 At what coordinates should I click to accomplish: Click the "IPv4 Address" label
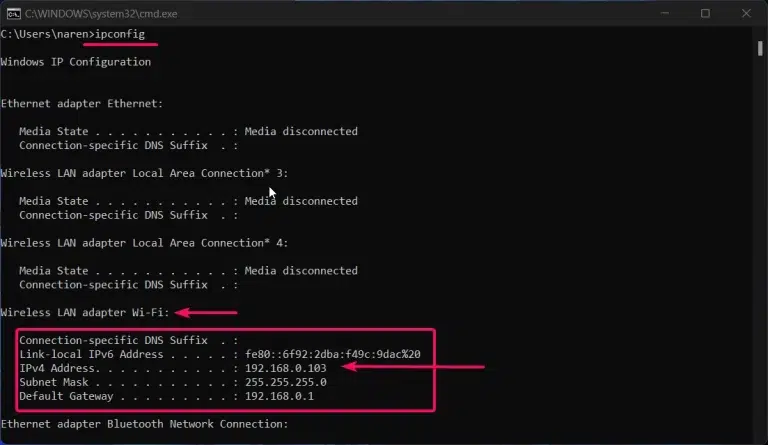pyautogui.click(x=59, y=368)
